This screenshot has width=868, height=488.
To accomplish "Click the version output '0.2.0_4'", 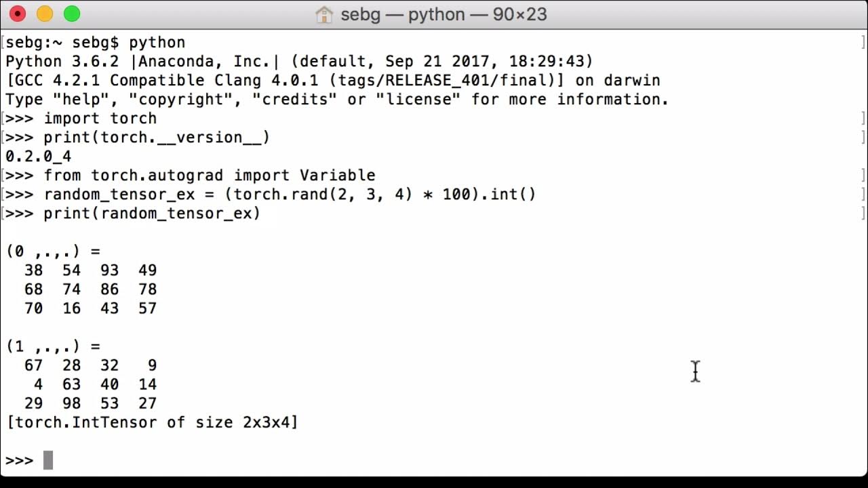I will (x=38, y=157).
